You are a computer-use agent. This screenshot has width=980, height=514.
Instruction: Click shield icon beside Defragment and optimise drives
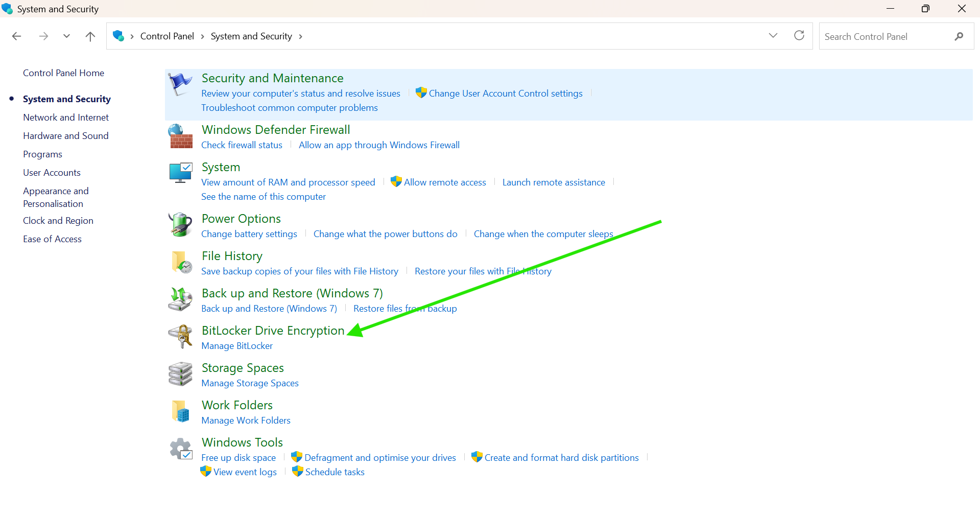[x=296, y=457]
